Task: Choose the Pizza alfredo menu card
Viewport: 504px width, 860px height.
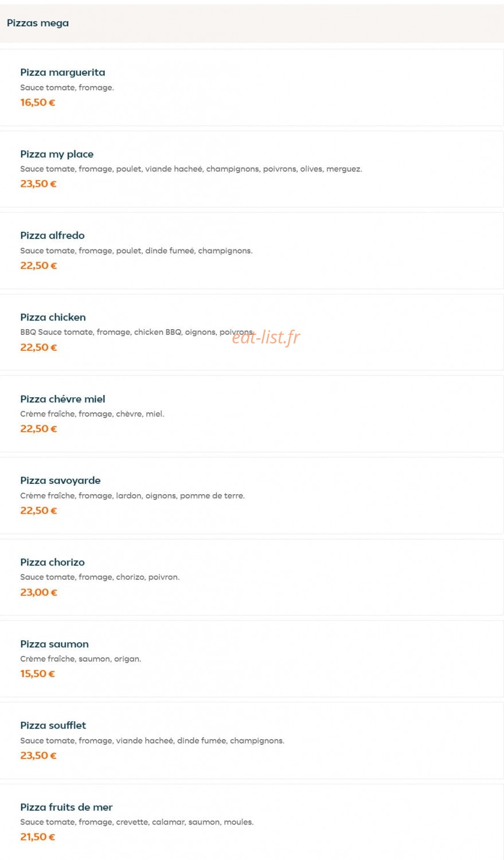Action: coord(252,251)
